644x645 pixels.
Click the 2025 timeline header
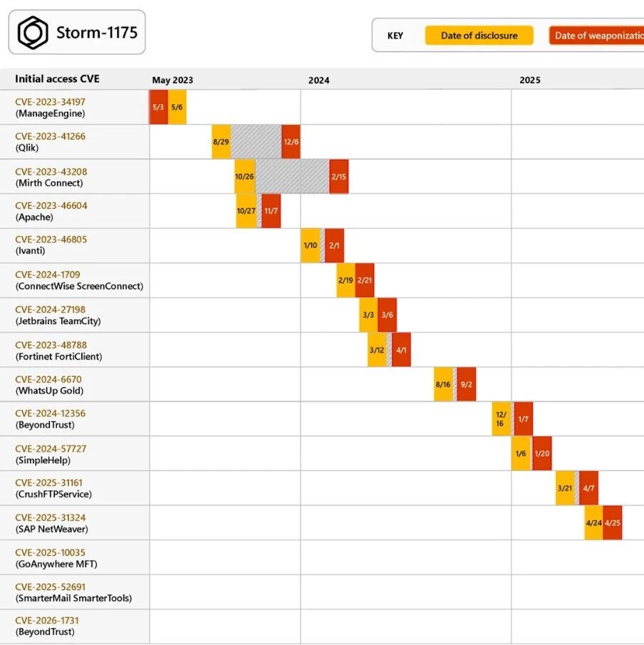click(530, 81)
